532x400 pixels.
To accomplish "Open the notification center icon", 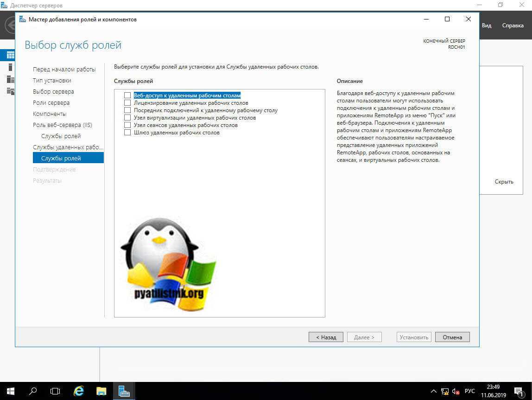I will coord(519,391).
